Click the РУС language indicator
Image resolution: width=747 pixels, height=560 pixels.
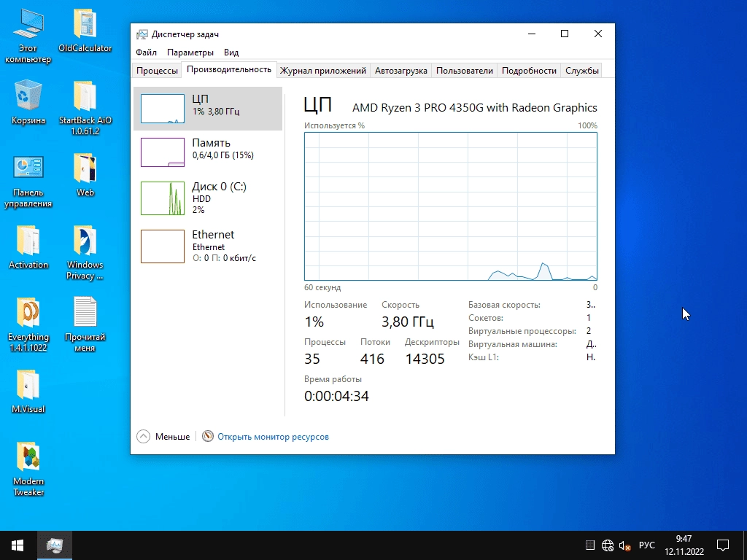coord(647,545)
